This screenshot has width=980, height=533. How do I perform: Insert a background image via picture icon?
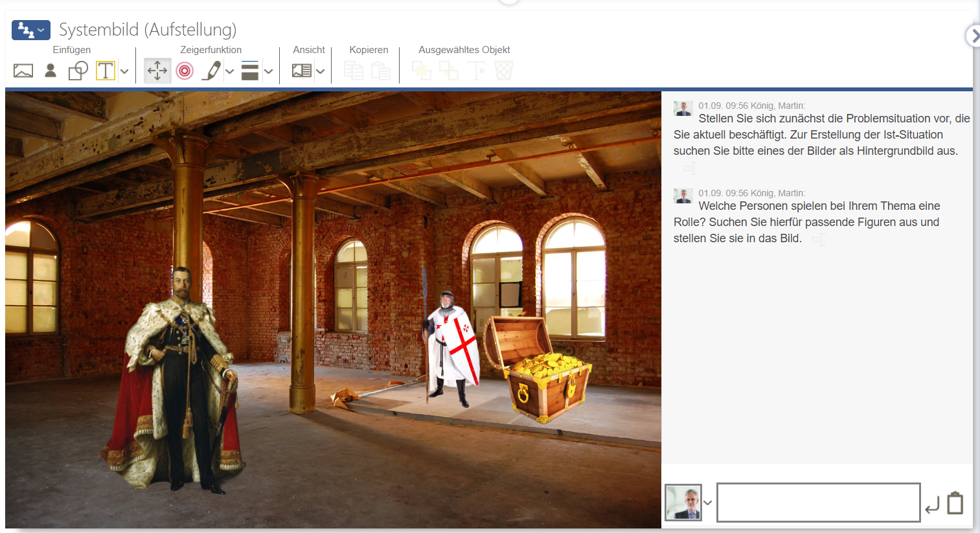(23, 71)
